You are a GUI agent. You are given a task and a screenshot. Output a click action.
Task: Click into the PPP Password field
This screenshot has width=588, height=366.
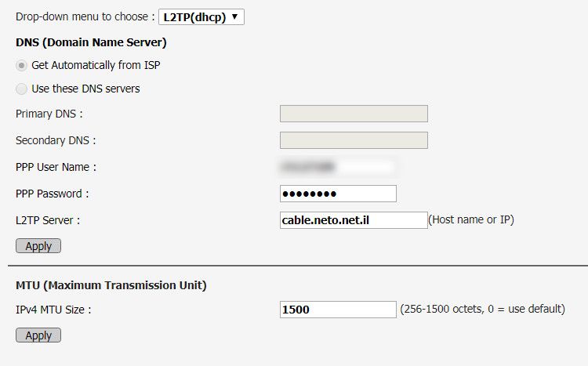pyautogui.click(x=338, y=194)
